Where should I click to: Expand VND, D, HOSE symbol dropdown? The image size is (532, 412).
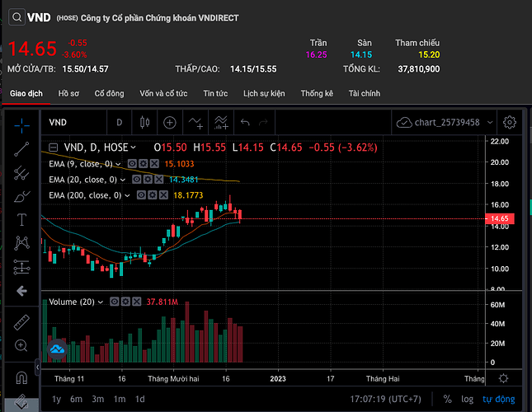coord(134,147)
